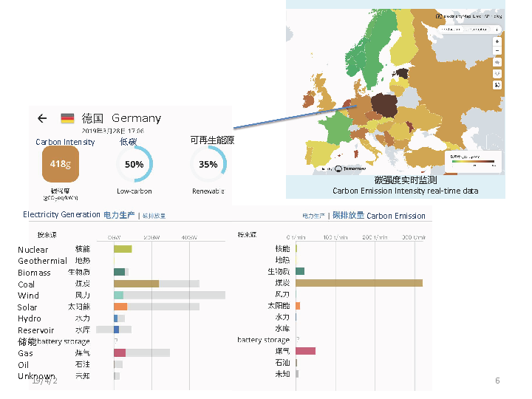Switch left chart to carbon emissions link
The image size is (532, 399).
click(154, 216)
